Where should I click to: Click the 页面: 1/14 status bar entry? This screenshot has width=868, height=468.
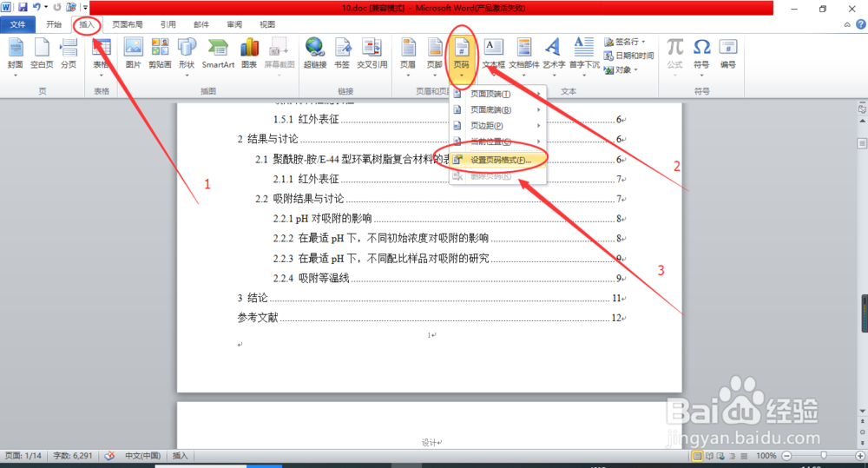pyautogui.click(x=23, y=456)
